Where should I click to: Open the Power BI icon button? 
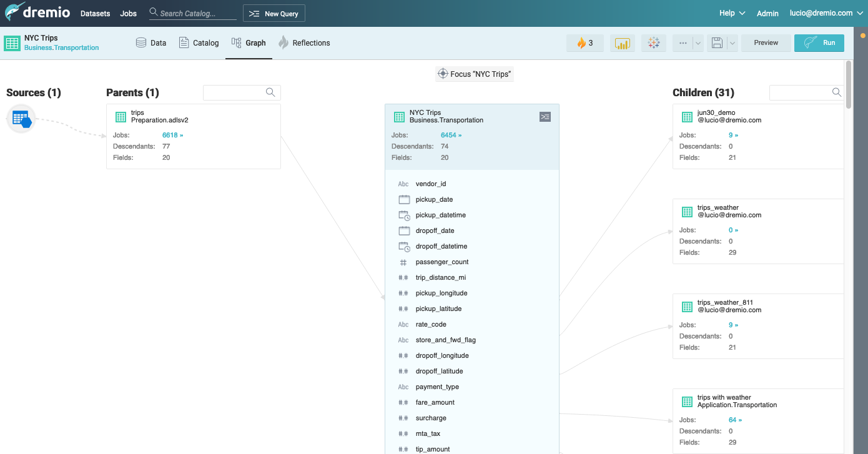(622, 43)
